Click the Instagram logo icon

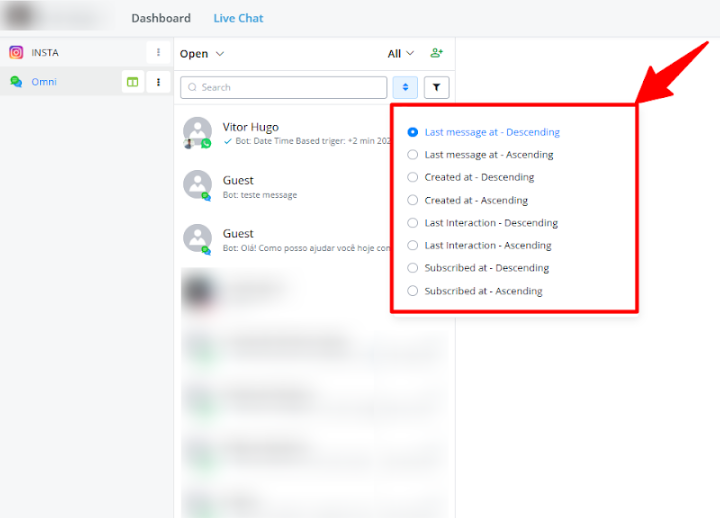tap(16, 53)
